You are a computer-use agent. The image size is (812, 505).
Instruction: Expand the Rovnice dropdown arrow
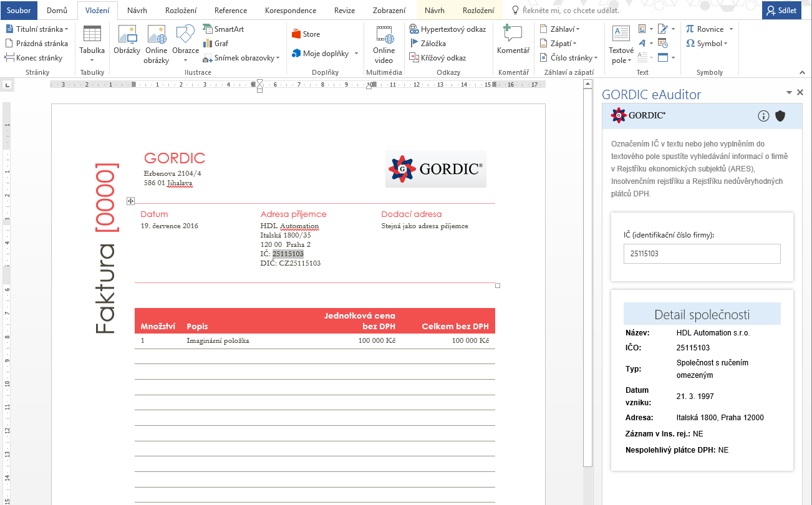click(731, 29)
